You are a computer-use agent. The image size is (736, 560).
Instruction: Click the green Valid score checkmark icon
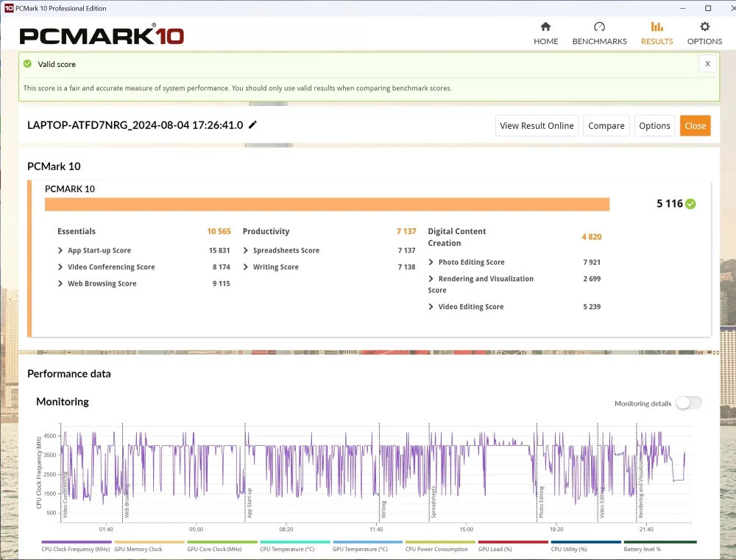(28, 64)
